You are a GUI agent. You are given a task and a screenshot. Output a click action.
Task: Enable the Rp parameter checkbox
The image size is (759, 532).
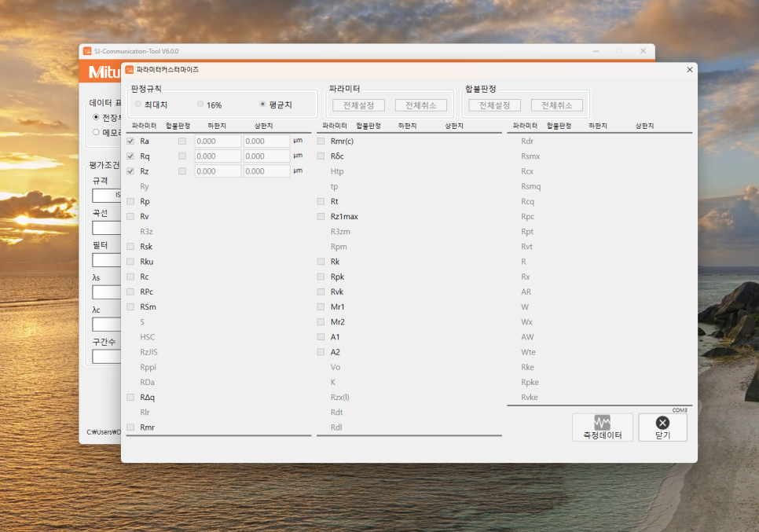click(130, 202)
